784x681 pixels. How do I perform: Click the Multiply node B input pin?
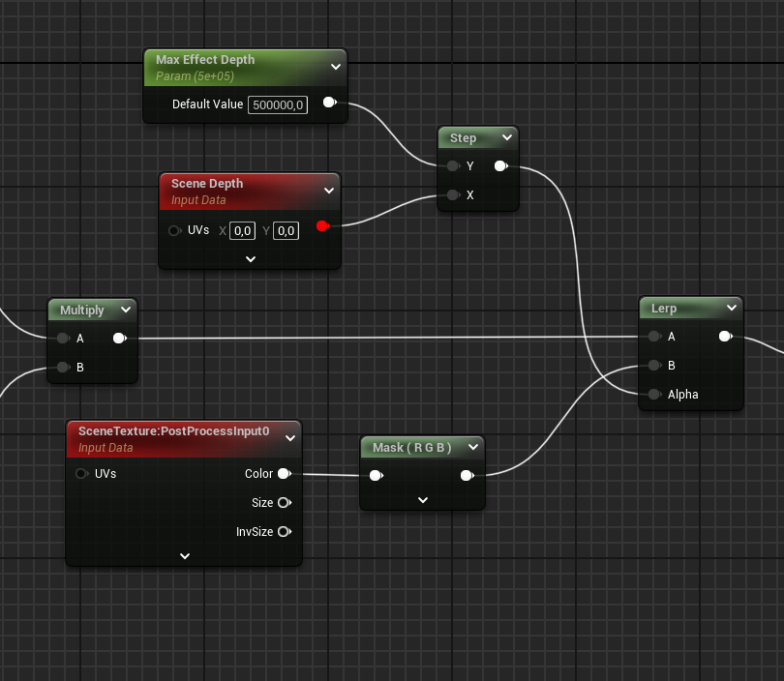(x=63, y=367)
